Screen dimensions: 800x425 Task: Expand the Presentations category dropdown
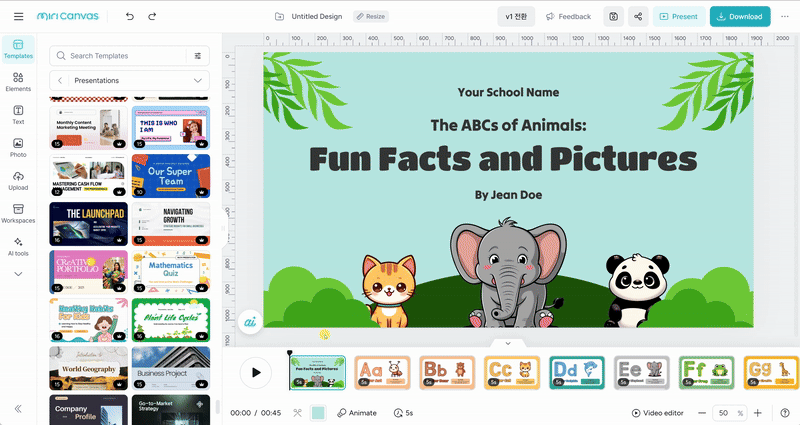198,80
